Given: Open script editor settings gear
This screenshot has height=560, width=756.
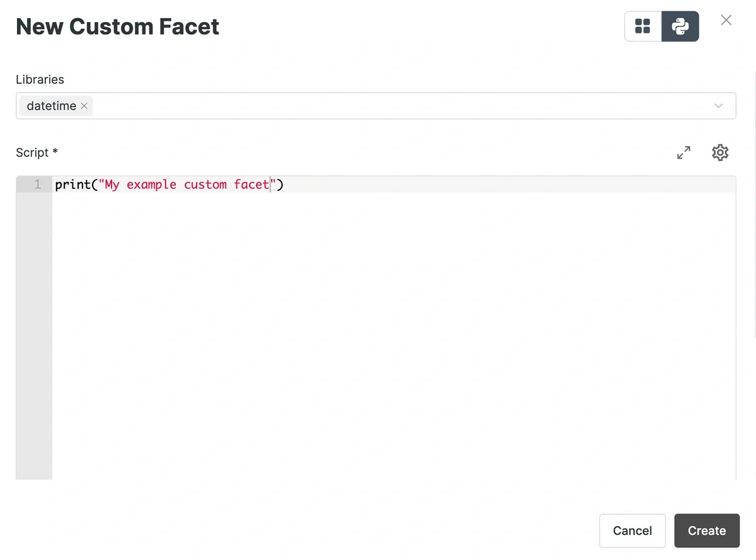Looking at the screenshot, I should tap(720, 152).
